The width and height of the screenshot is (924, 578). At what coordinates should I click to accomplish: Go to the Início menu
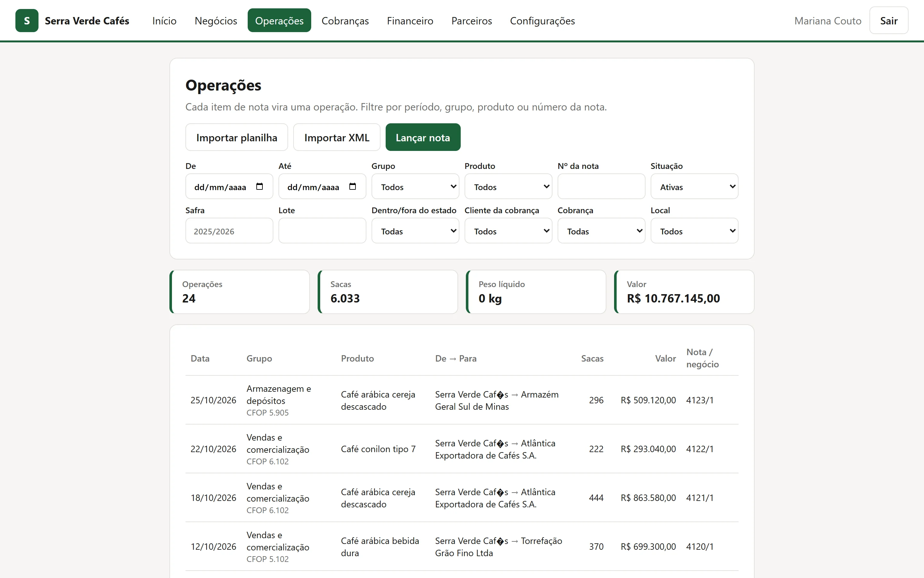(x=164, y=21)
